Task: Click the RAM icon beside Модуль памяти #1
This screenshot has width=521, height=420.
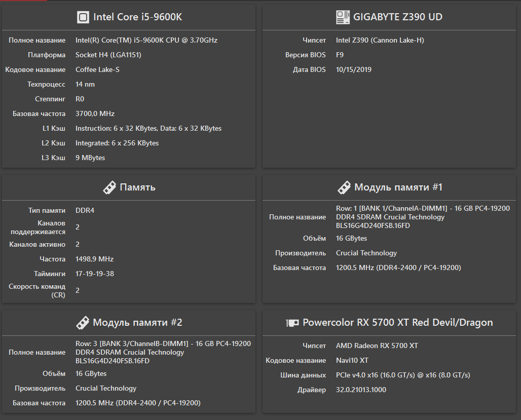Action: click(344, 187)
